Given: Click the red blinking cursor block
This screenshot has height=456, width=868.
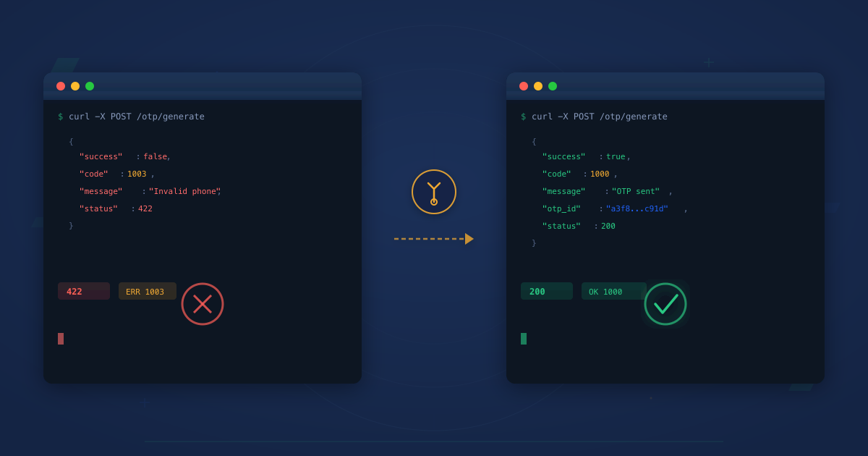Looking at the screenshot, I should (61, 338).
